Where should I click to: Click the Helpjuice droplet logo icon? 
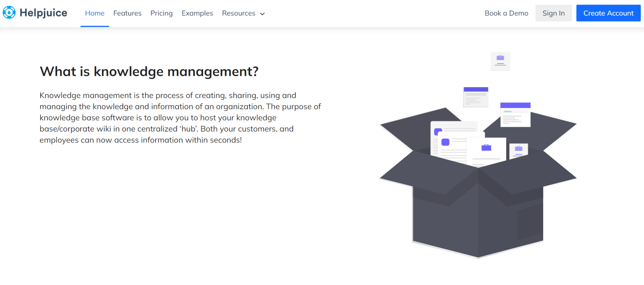click(9, 13)
